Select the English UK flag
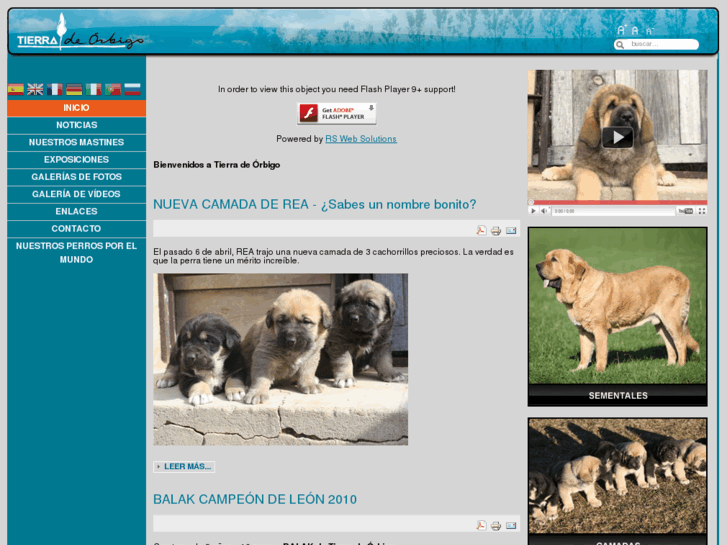Screen dimensions: 727x545 [x=35, y=89]
